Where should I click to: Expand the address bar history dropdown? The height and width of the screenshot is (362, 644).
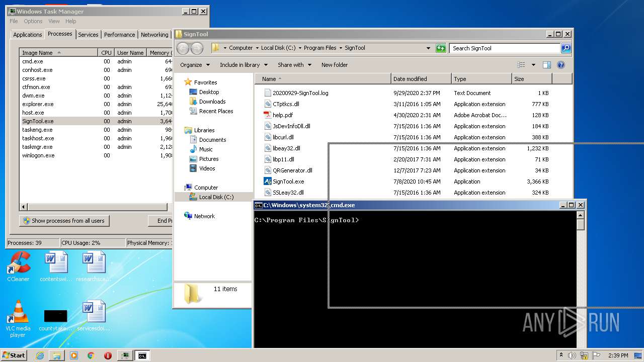[428, 48]
